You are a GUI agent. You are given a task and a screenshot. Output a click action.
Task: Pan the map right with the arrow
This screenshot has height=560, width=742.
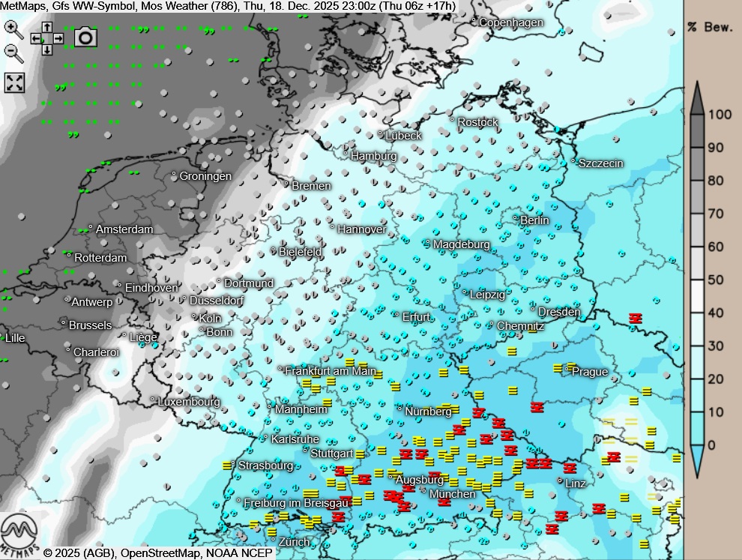[58, 38]
